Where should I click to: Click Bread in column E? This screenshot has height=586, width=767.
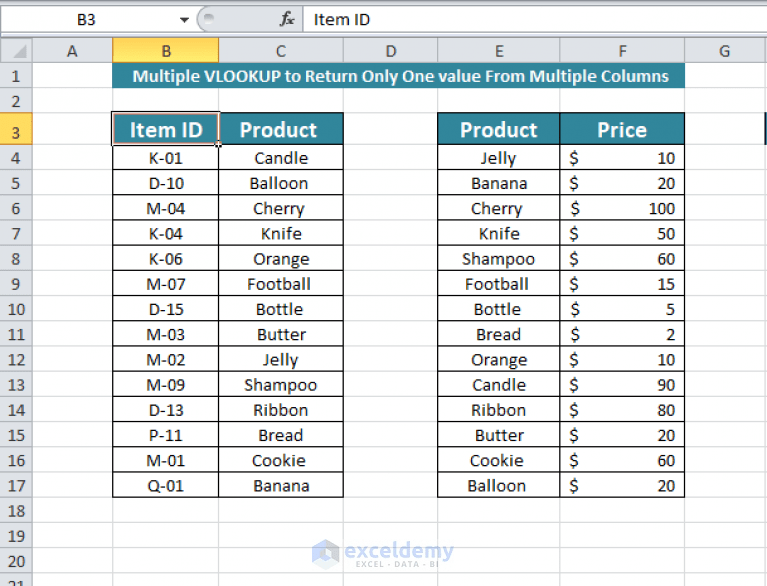[498, 334]
